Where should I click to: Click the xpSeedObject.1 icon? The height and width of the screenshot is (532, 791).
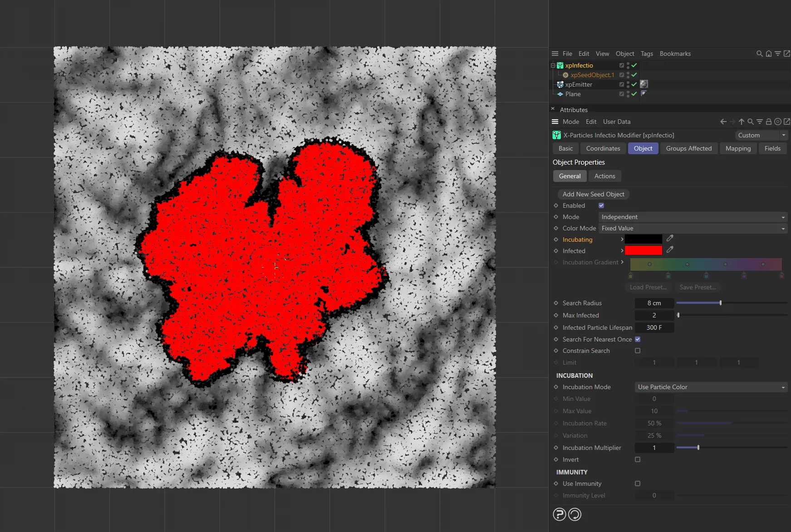566,75
